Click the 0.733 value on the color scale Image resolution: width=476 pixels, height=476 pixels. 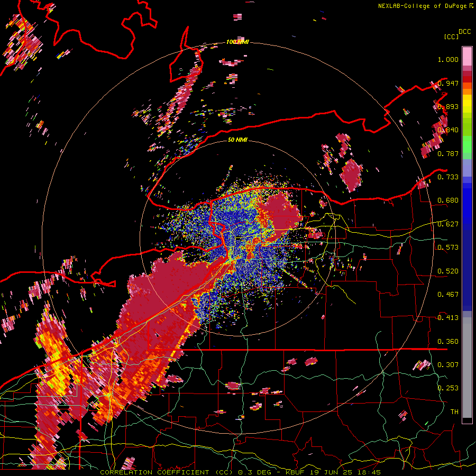tap(448, 177)
